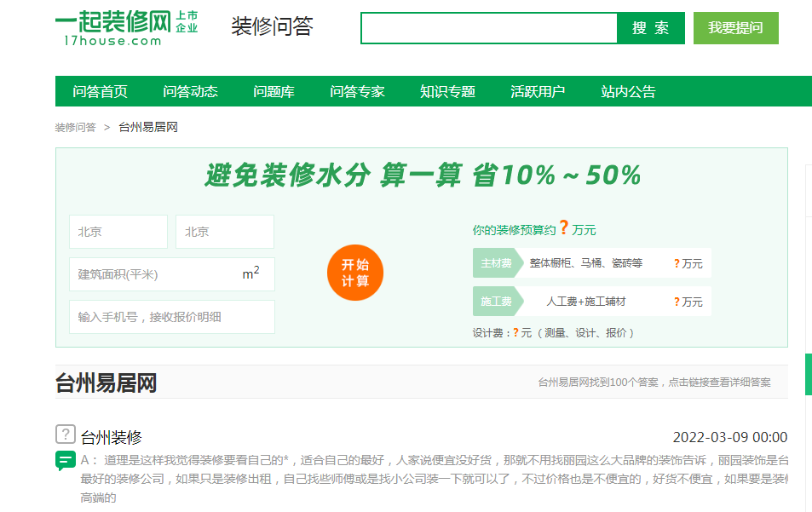Image resolution: width=812 pixels, height=512 pixels.
Task: Click the green side tab on the right edge
Action: [809, 374]
